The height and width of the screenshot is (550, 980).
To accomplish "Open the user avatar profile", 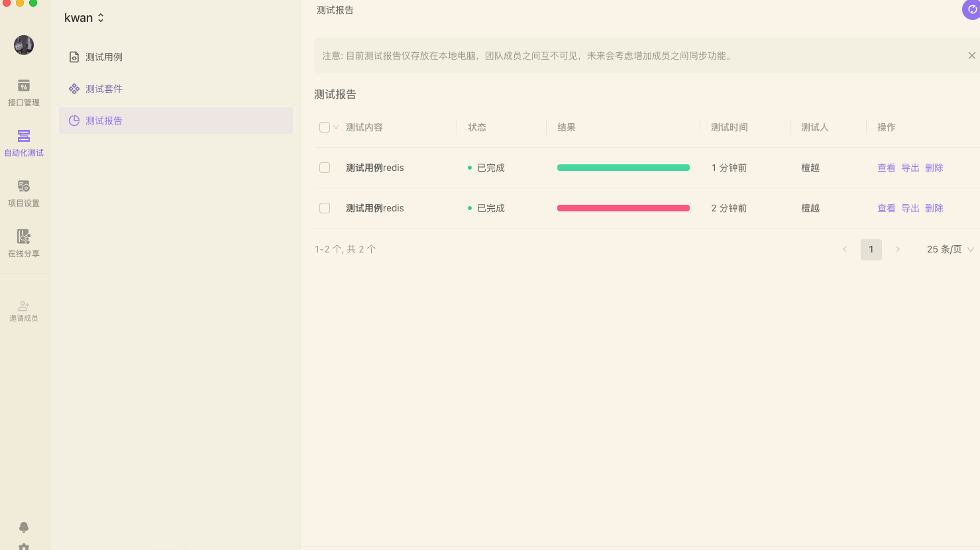I will pos(24,45).
